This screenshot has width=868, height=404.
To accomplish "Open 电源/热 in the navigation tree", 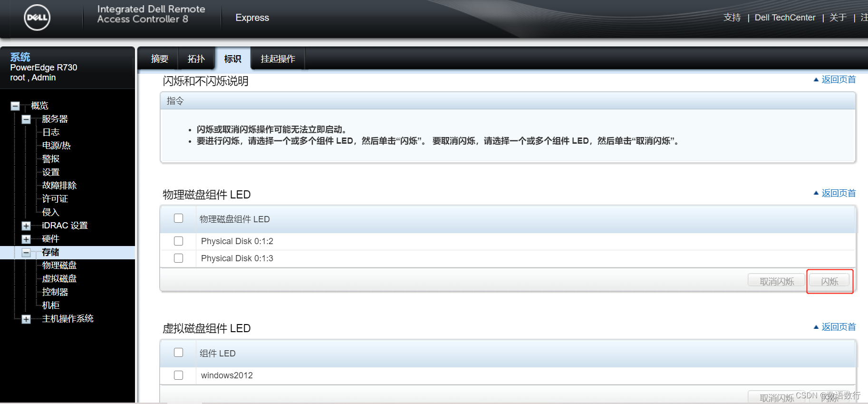I will [56, 146].
